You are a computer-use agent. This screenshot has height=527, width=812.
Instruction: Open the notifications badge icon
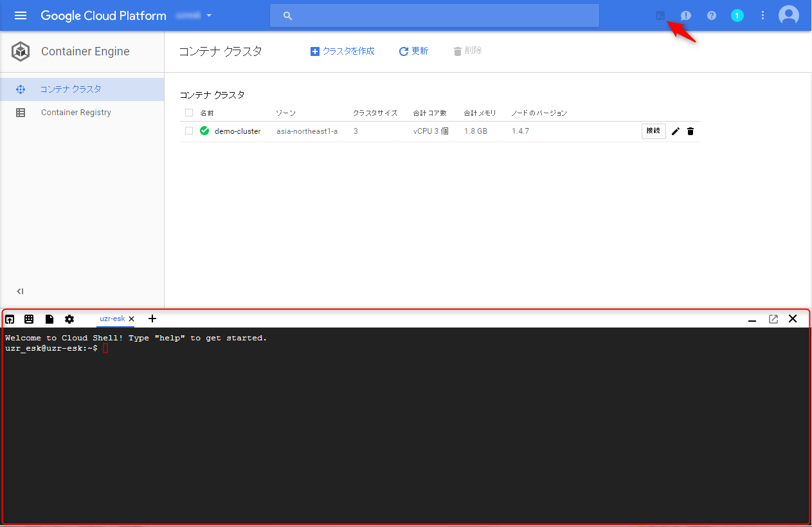click(x=737, y=15)
